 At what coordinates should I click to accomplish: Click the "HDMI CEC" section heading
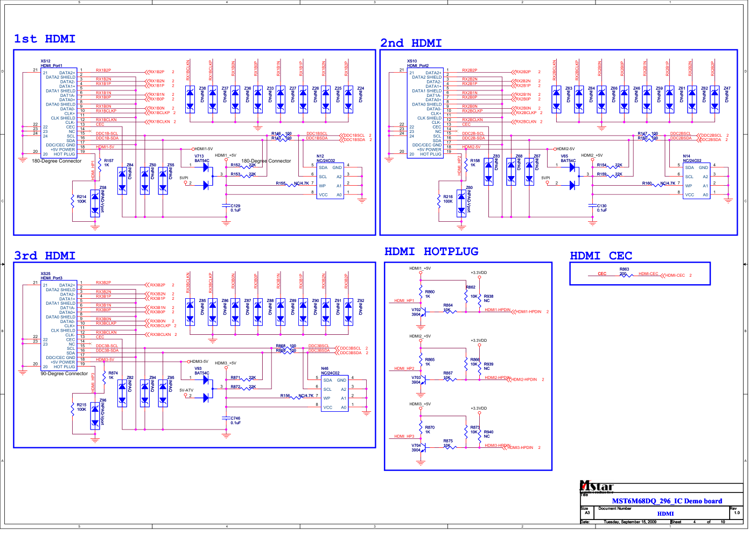601,256
